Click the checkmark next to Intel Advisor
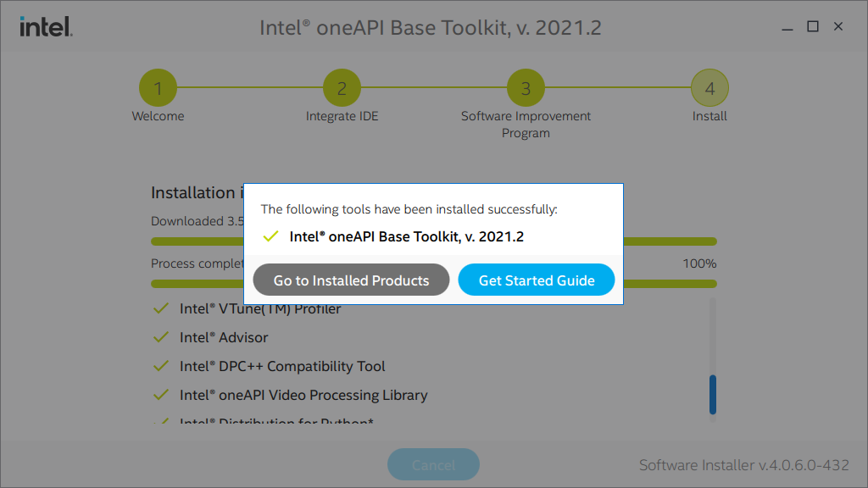868x488 pixels. pyautogui.click(x=160, y=337)
